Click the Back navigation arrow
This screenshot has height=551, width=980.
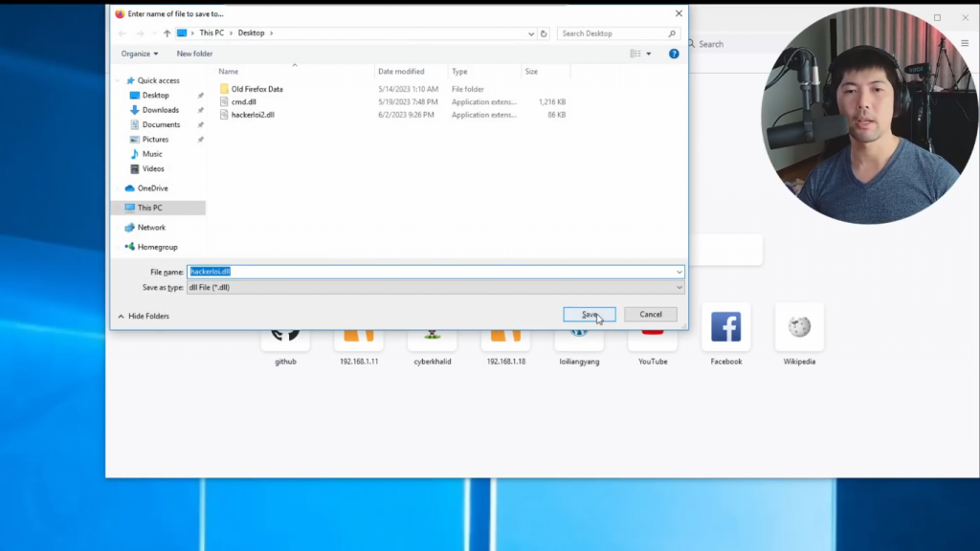point(122,33)
